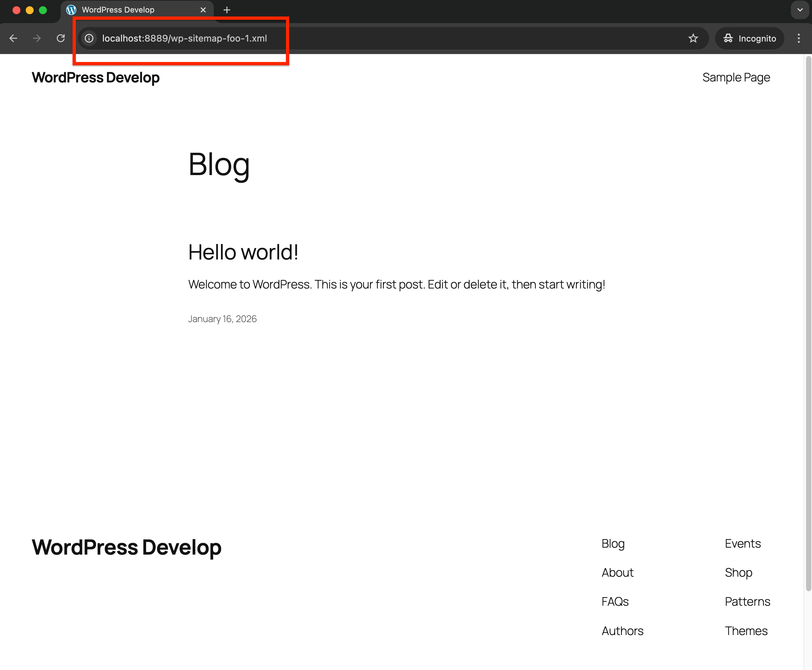Viewport: 812px width, 670px height.
Task: Click the browser back arrow
Action: point(14,38)
